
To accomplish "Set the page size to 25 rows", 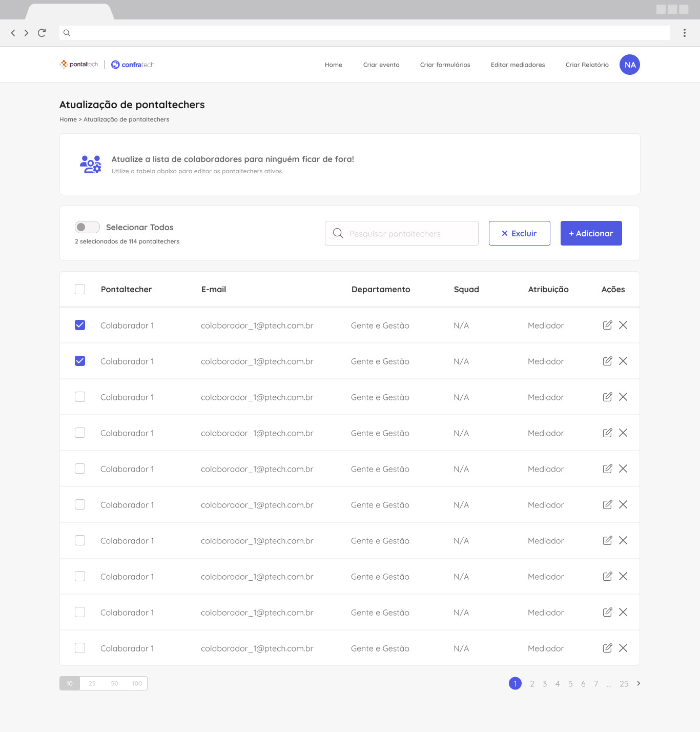I will (x=92, y=683).
